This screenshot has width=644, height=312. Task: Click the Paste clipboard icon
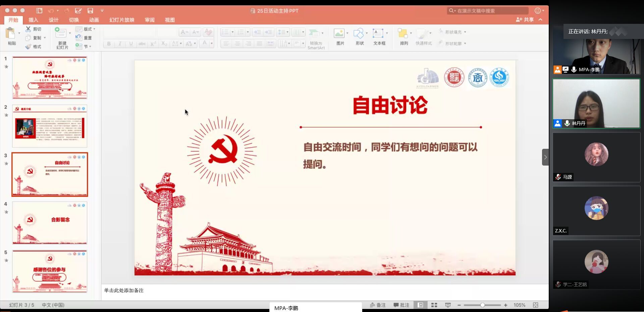[x=11, y=34]
